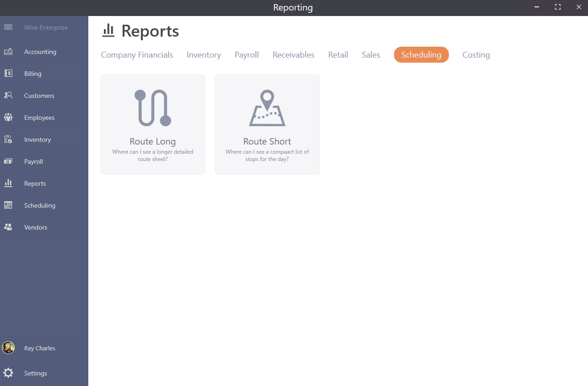This screenshot has height=386, width=588.
Task: Select the Customers sidebar icon
Action: (8, 96)
